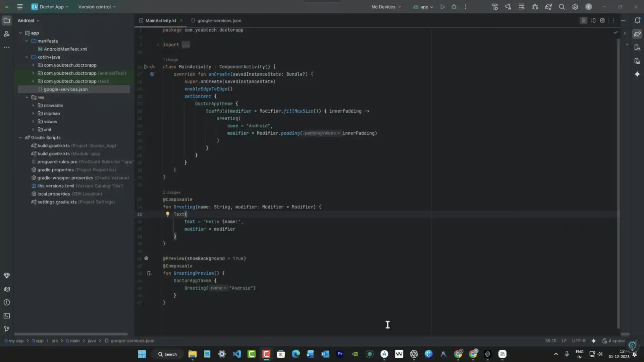Switch editor to Split view
Screen dimensions: 644x362
pyautogui.click(x=593, y=20)
